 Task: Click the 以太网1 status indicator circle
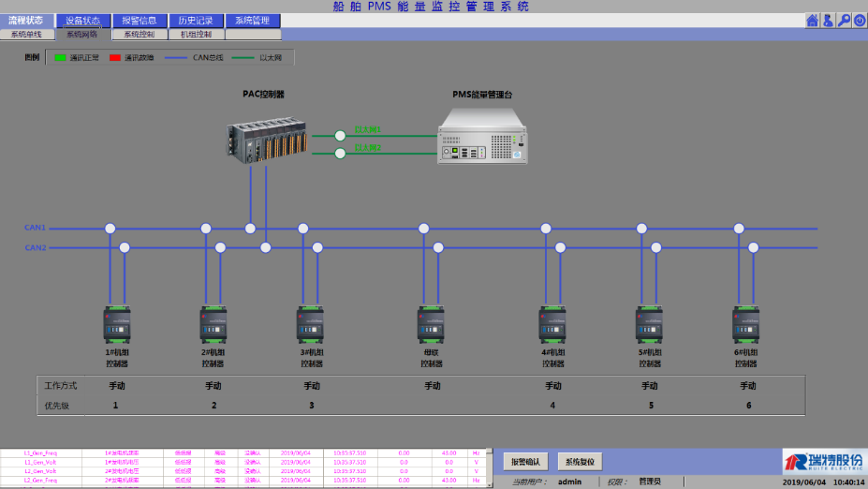[x=340, y=135]
